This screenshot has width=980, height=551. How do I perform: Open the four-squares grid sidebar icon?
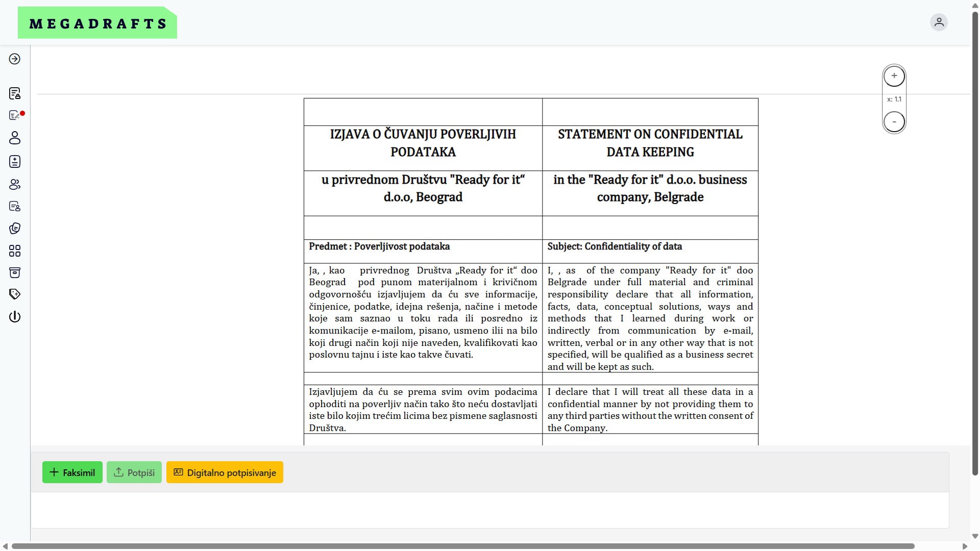coord(15,251)
